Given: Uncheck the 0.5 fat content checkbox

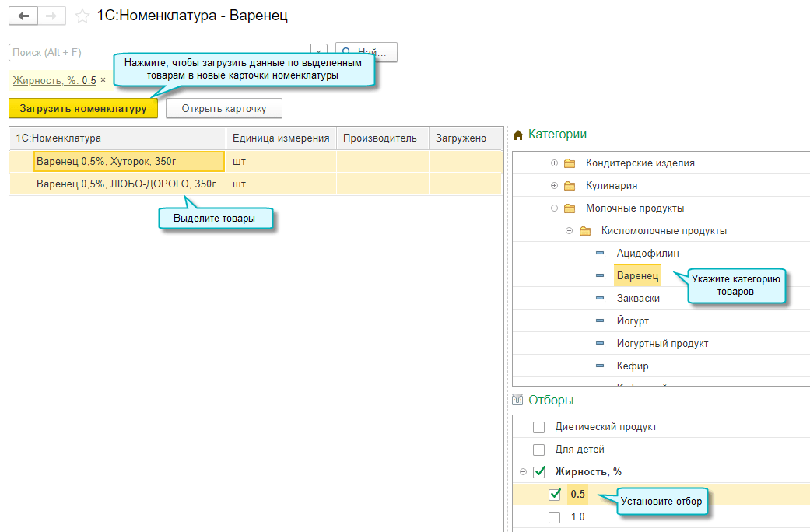Looking at the screenshot, I should pyautogui.click(x=555, y=495).
